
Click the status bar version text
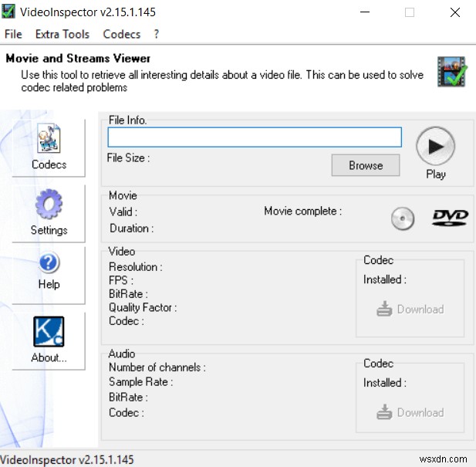[x=67, y=459]
